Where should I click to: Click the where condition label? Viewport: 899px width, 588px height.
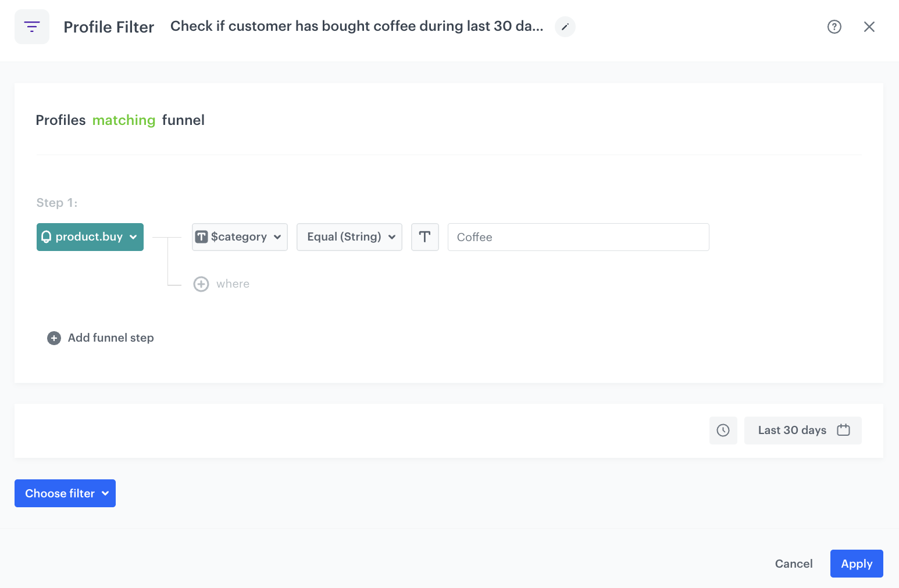click(x=233, y=284)
